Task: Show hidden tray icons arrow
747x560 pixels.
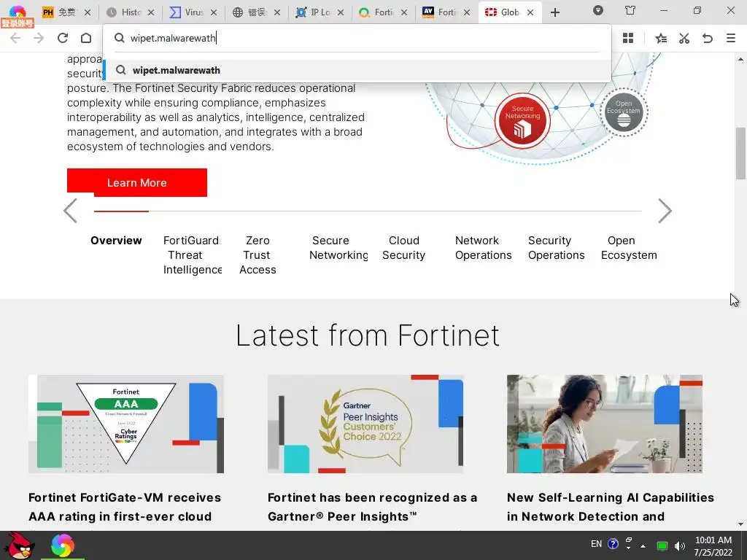Action: coord(643,546)
